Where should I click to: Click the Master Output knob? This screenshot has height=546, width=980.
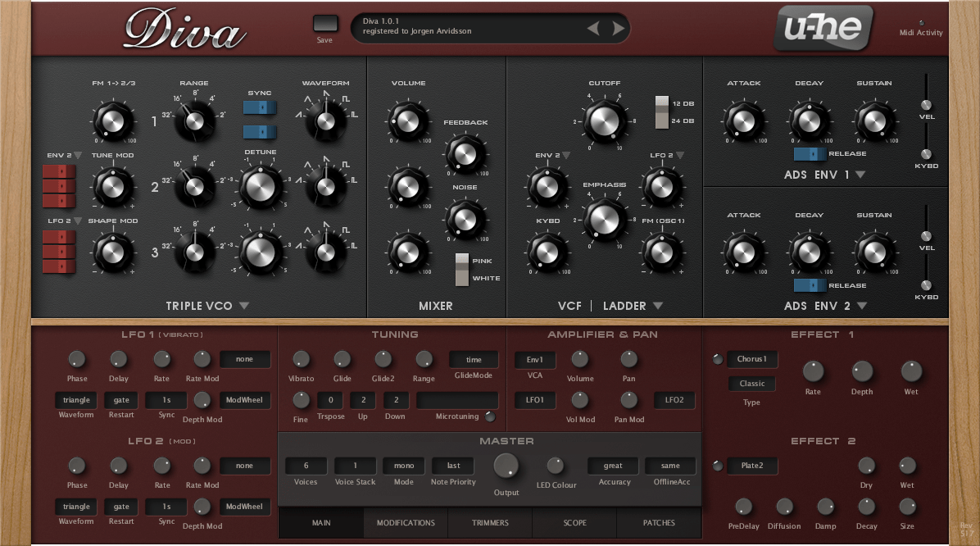pos(506,465)
